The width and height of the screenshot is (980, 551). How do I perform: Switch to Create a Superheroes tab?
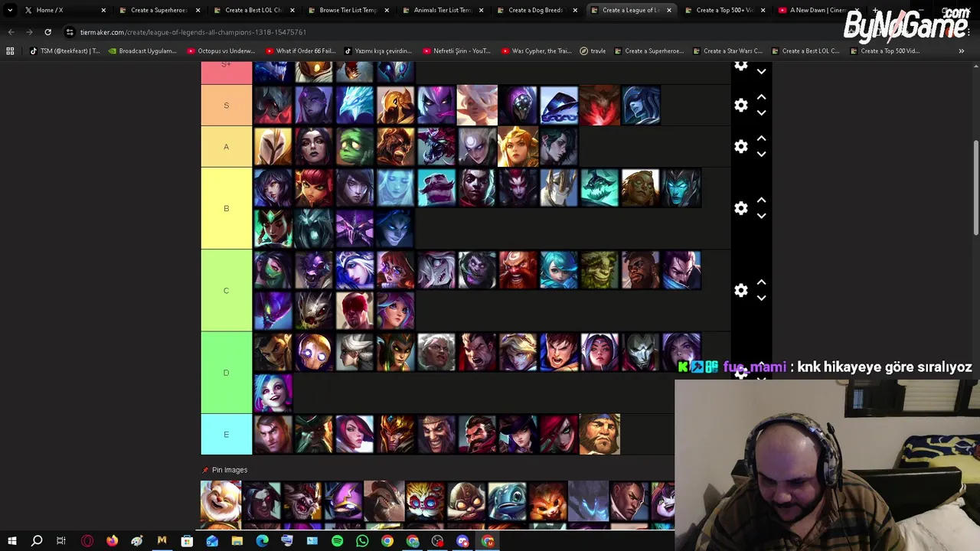158,10
